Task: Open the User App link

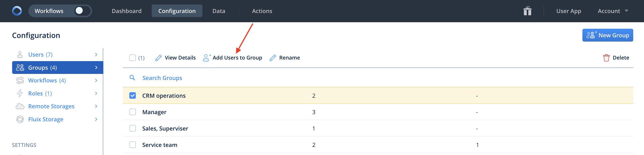Action: tap(568, 11)
